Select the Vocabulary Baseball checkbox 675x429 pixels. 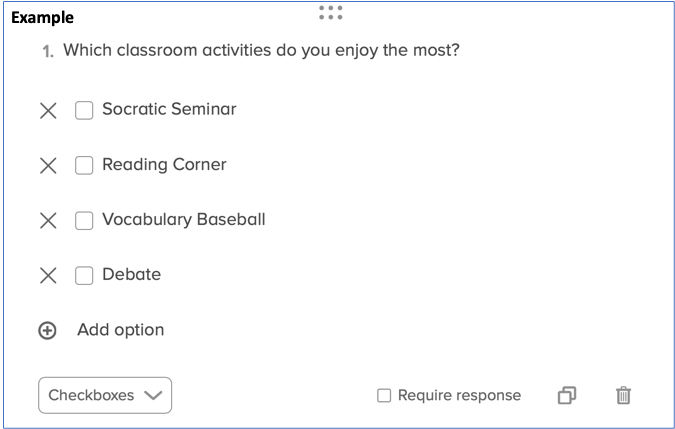[x=84, y=220]
